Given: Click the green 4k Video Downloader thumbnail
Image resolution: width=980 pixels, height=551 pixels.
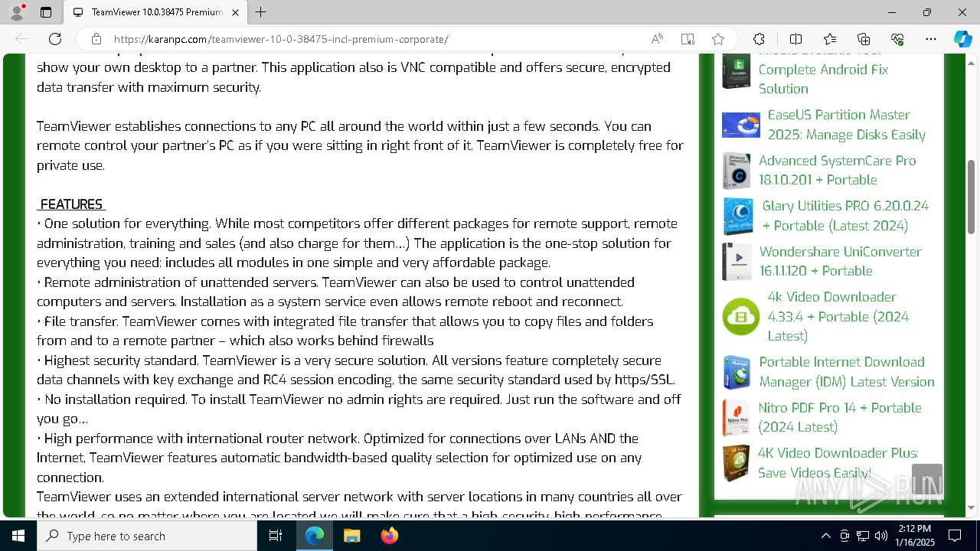Looking at the screenshot, I should tap(740, 316).
